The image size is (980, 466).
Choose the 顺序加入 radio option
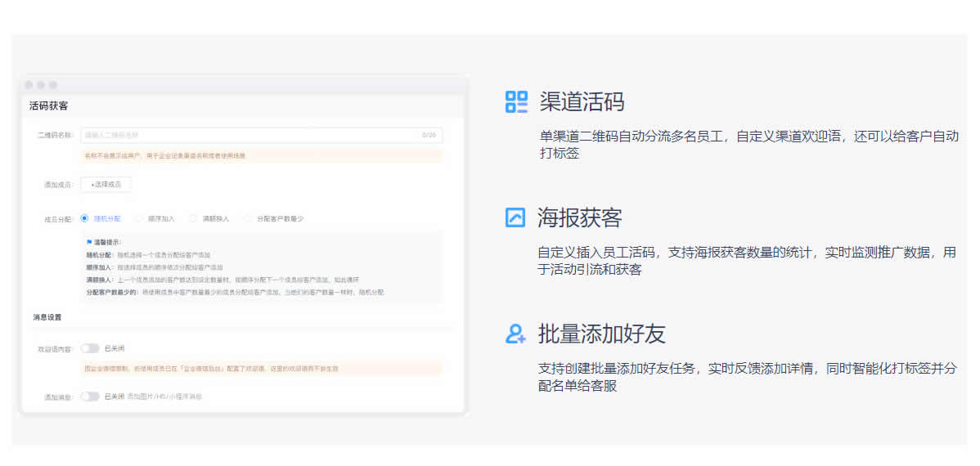pos(139,218)
